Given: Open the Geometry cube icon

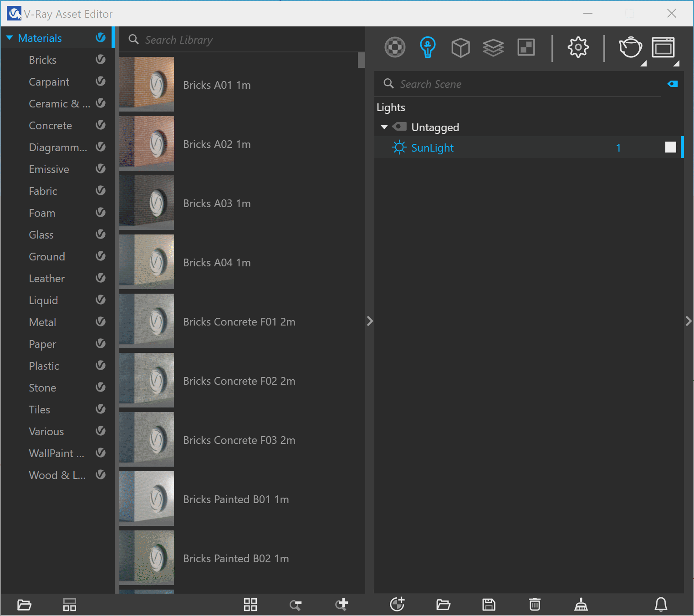Looking at the screenshot, I should (x=460, y=47).
